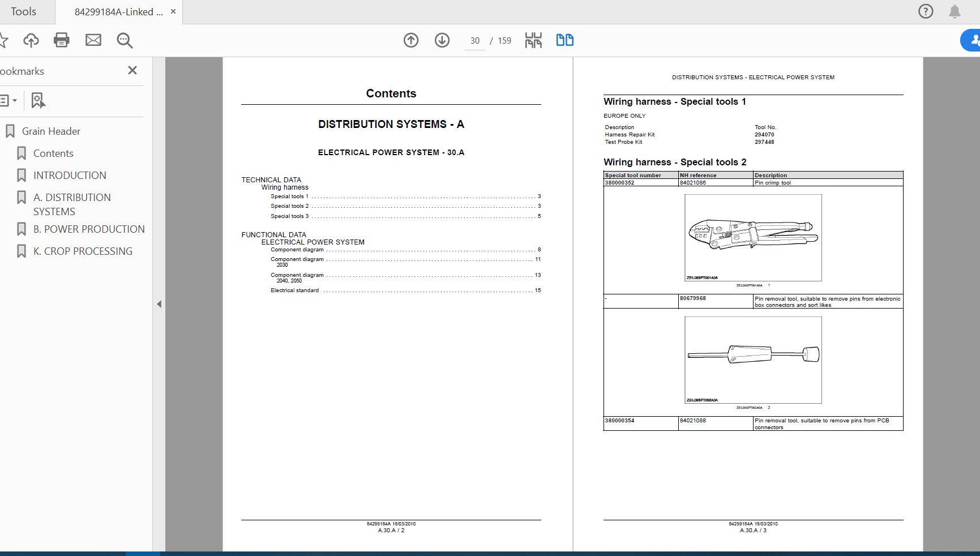Open the Print dialog
Screen dimensions: 980x556
click(62, 40)
